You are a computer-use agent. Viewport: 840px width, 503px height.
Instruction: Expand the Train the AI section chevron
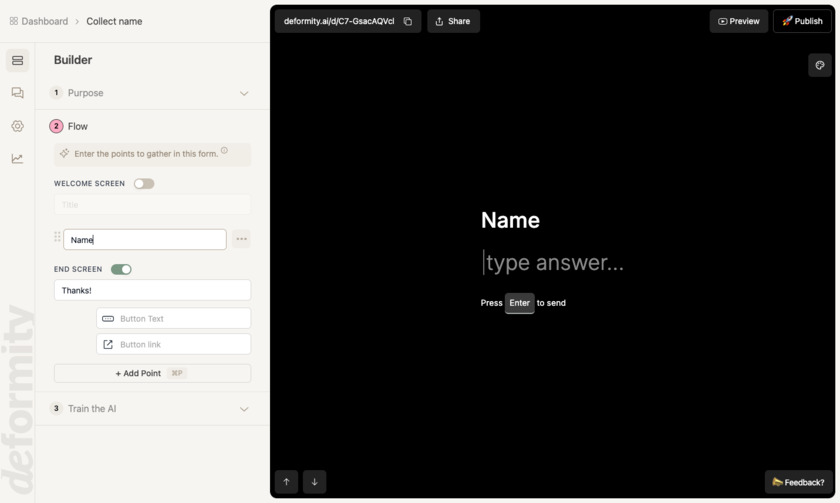click(x=244, y=409)
